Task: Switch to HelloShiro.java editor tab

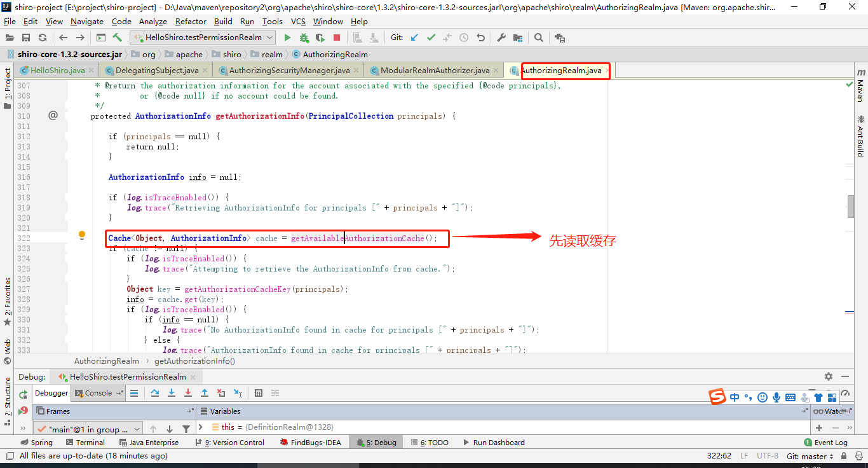Action: coord(57,70)
